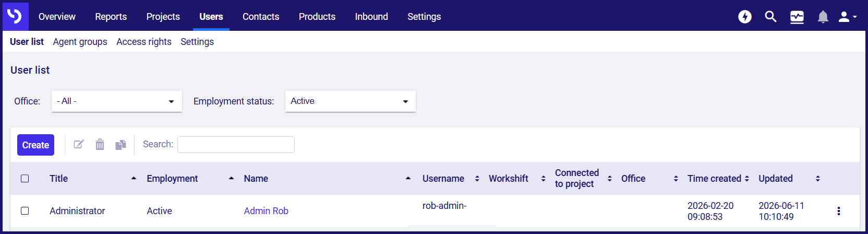Image resolution: width=868 pixels, height=234 pixels.
Task: Switch to User list sub-tab
Action: (27, 42)
